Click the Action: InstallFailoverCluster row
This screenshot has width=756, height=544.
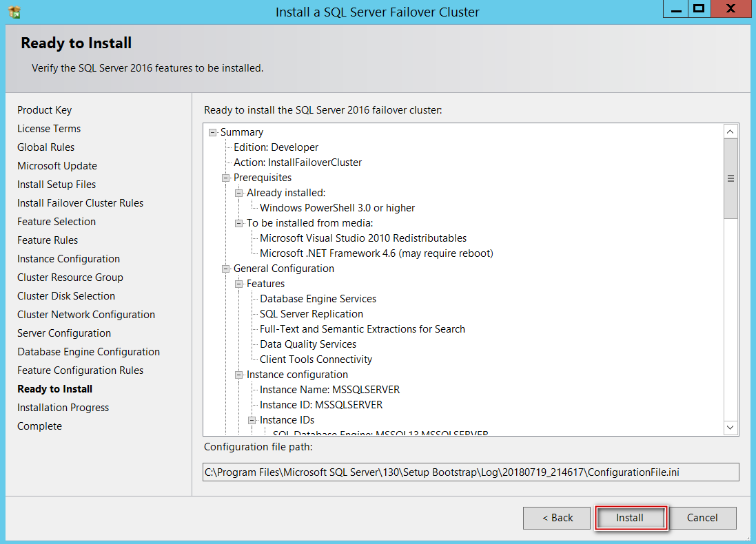point(298,163)
